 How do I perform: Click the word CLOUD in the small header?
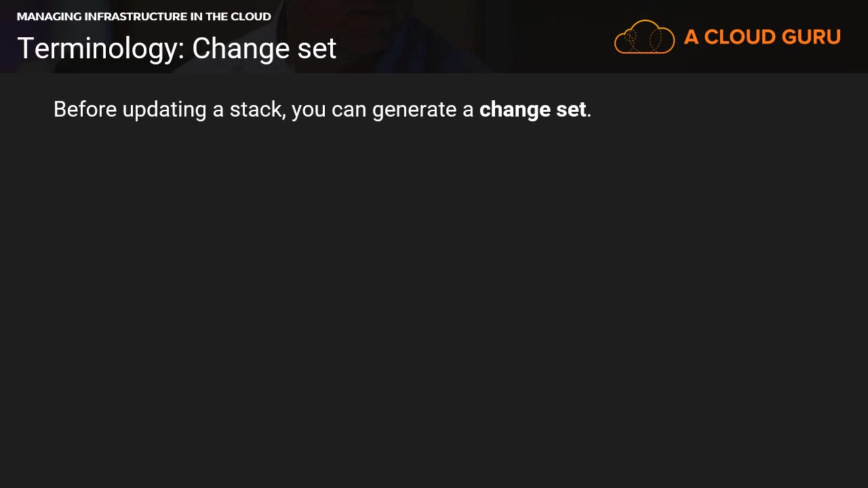(x=251, y=16)
